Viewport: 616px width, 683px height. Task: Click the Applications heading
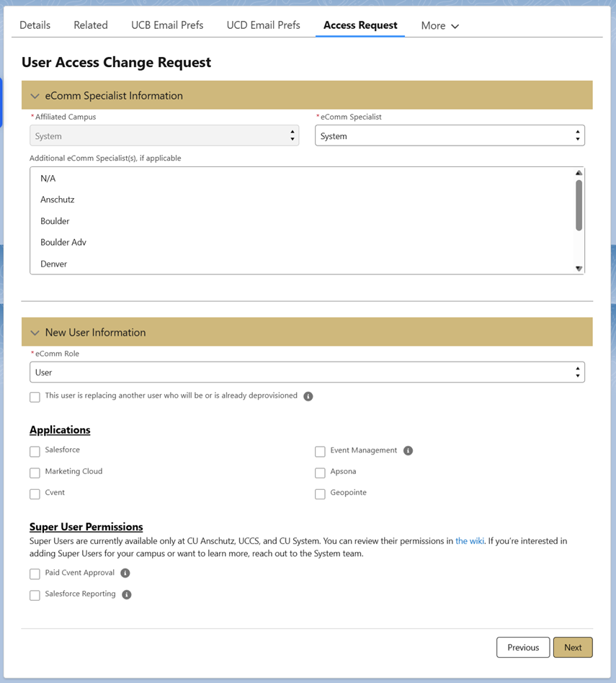point(60,430)
